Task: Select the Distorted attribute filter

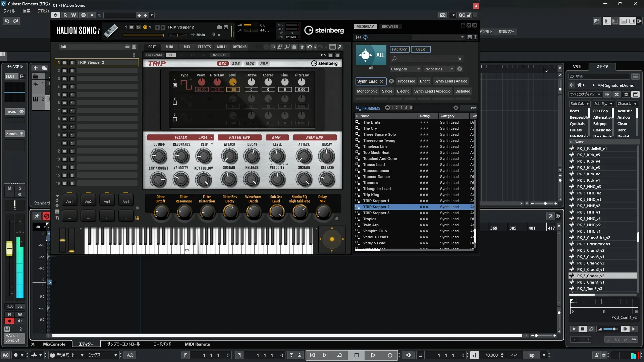Action: [x=463, y=91]
